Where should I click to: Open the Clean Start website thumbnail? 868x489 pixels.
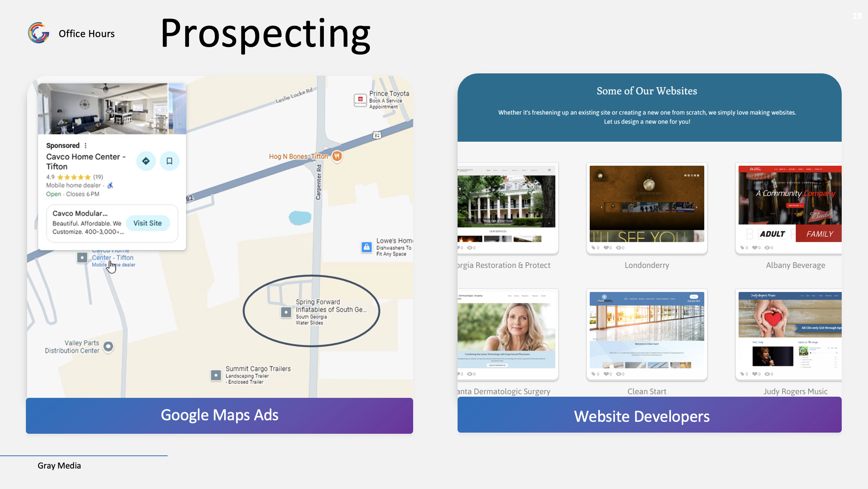pyautogui.click(x=647, y=330)
